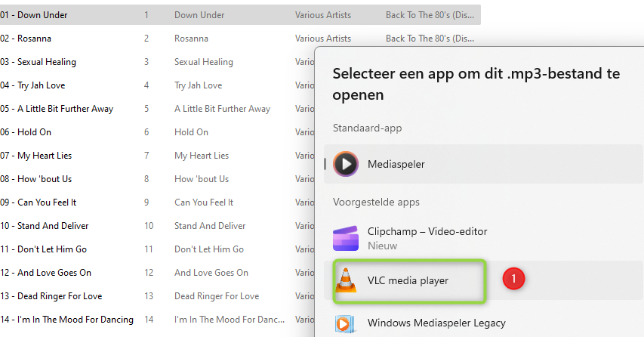Image resolution: width=644 pixels, height=337 pixels.
Task: Select Mediaspeler as the default app
Action: click(483, 164)
